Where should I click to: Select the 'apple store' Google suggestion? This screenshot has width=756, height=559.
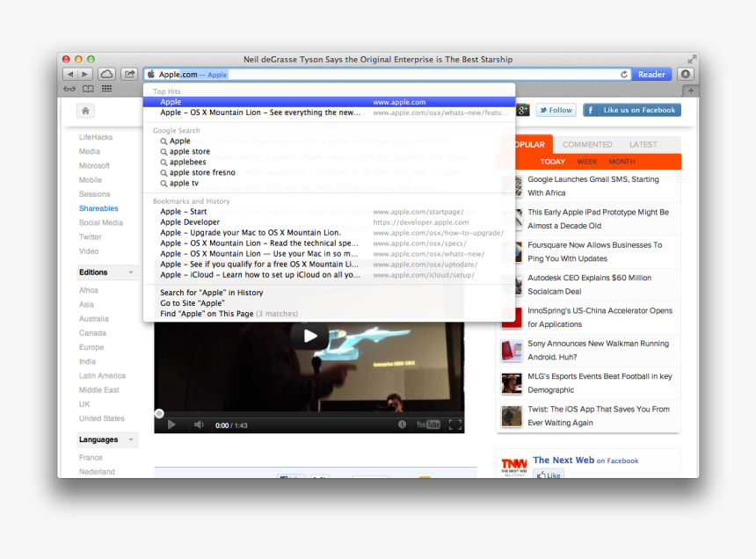pos(330,151)
